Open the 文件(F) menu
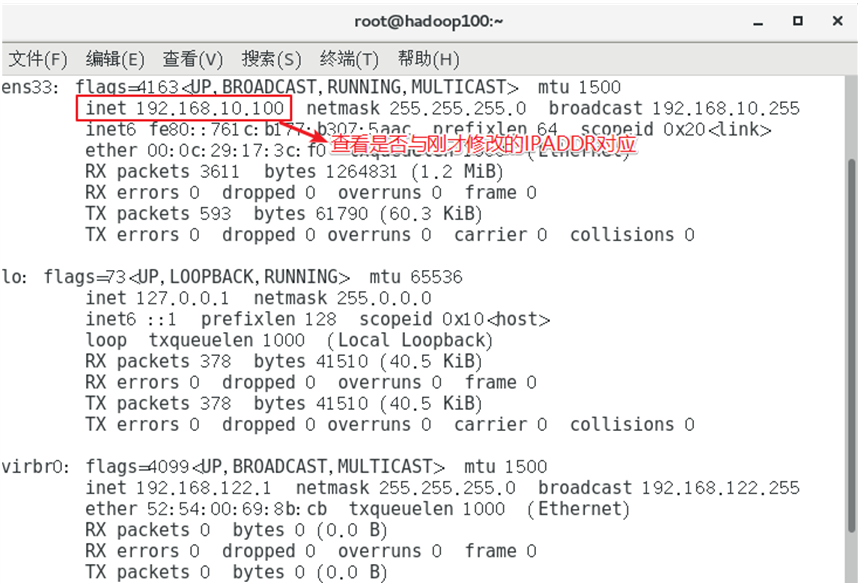Image resolution: width=860 pixels, height=585 pixels. [x=38, y=59]
